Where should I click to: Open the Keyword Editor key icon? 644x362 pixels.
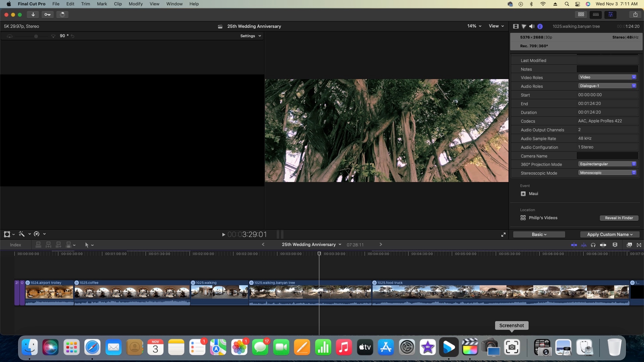[48, 14]
